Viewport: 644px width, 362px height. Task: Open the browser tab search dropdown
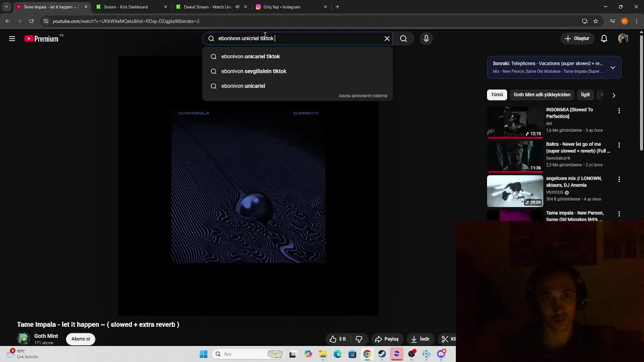pos(7,7)
